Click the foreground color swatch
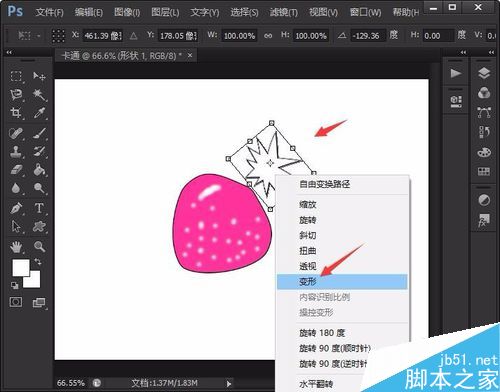The height and width of the screenshot is (392, 500). pyautogui.click(x=21, y=268)
